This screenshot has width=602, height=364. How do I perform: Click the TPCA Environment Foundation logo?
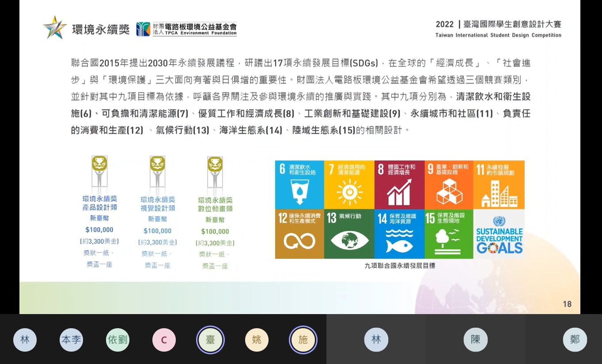pos(186,29)
